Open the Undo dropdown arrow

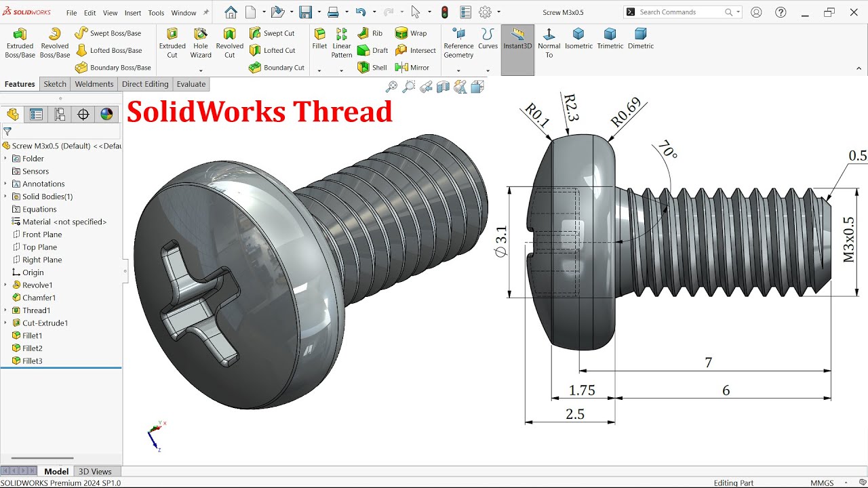[374, 12]
